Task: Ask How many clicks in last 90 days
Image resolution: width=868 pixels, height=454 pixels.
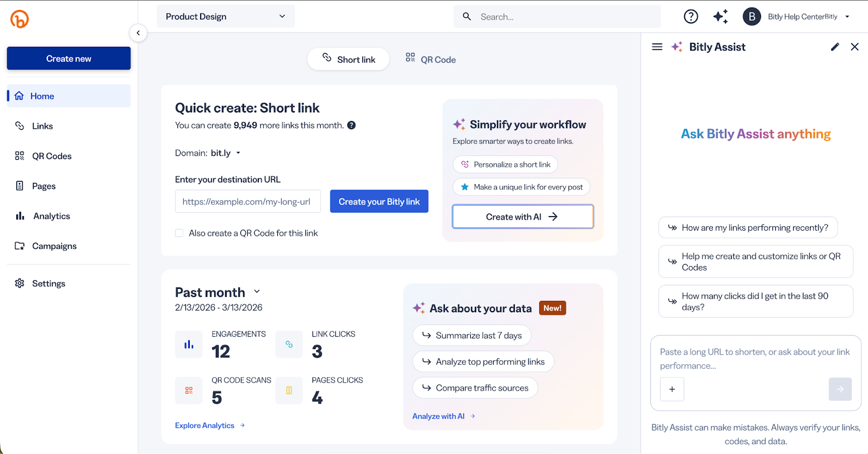Action: 756,301
